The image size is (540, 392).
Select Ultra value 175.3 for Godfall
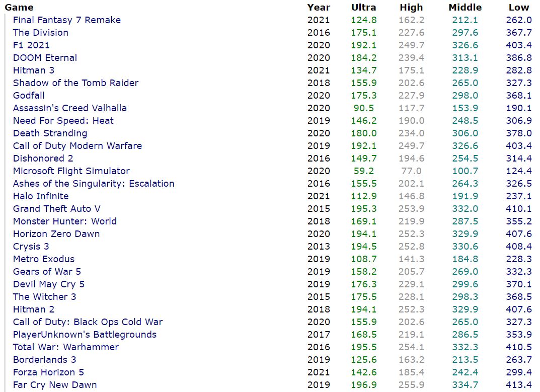[364, 96]
